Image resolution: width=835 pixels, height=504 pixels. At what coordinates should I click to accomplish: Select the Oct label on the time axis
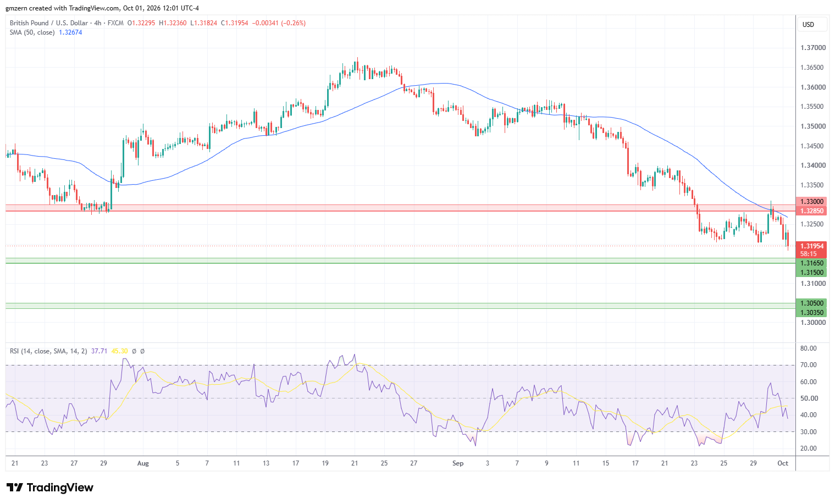tap(783, 463)
